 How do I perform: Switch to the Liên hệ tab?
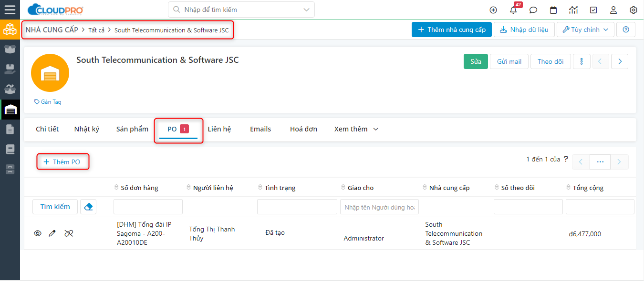[219, 129]
